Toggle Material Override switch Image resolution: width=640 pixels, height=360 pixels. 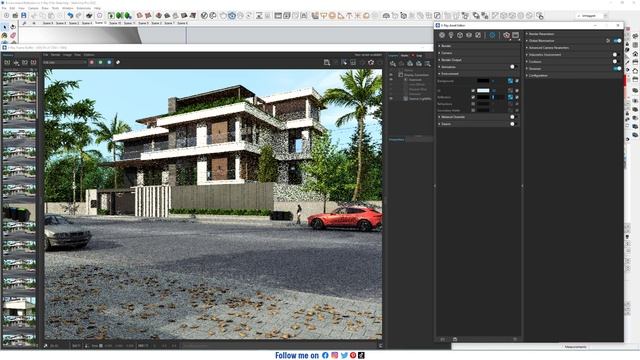513,117
